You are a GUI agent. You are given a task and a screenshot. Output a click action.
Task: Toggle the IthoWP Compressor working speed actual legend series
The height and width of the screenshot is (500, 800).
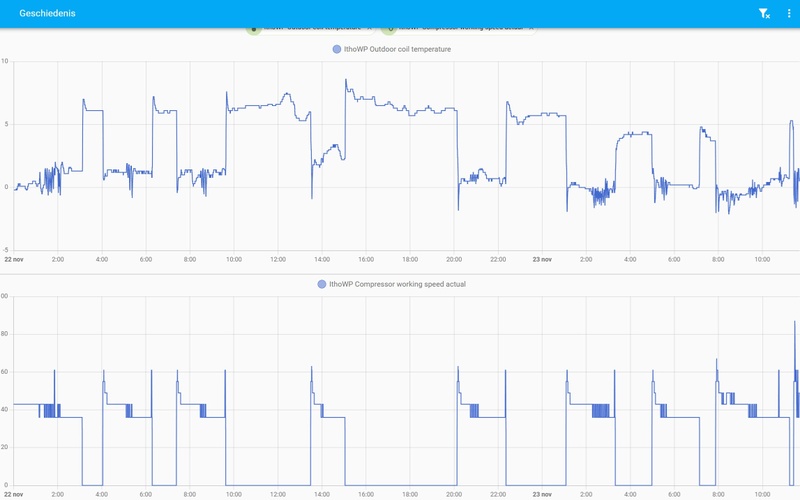pos(392,284)
